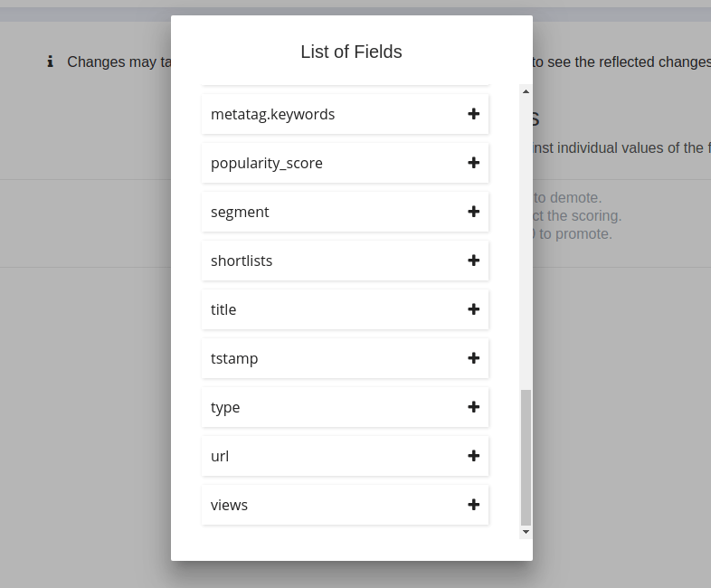
Task: Click plus icon next to segment
Action: click(x=473, y=212)
